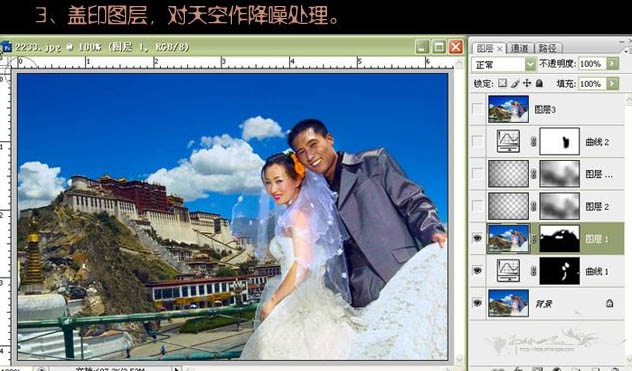This screenshot has width=632, height=371.
Task: Click the lock icon on 背景 layer
Action: coord(609,303)
